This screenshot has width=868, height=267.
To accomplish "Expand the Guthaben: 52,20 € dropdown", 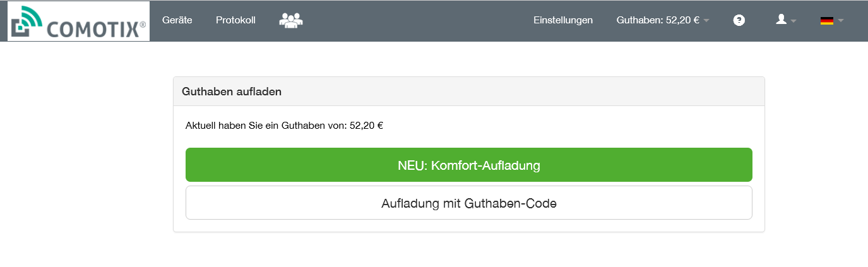I will [658, 20].
